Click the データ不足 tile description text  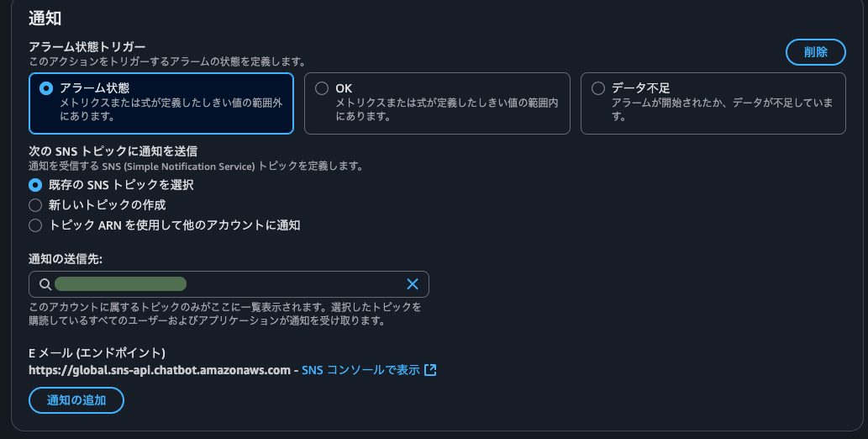tap(721, 109)
